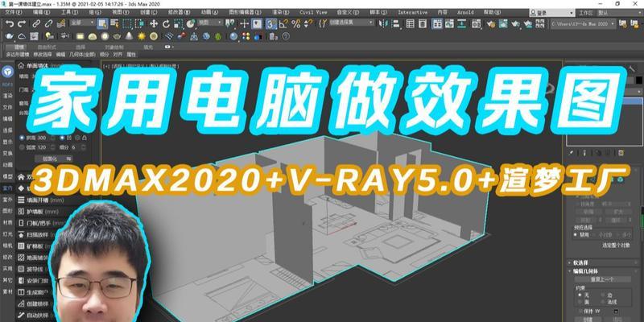Select the Unlink selection tool

point(49,24)
